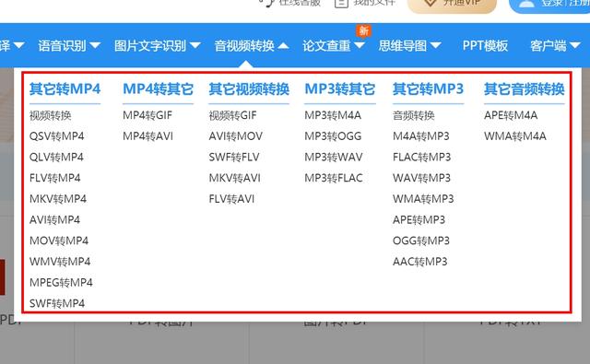The width and height of the screenshot is (590, 364).
Task: Click the 其它转MP4 category heading
Action: (65, 89)
